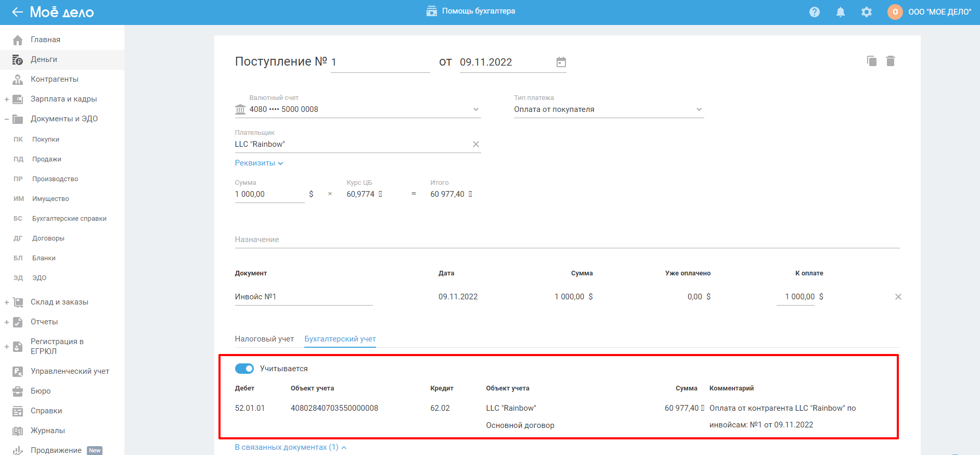
Task: Open the calendar date picker
Action: pos(561,62)
